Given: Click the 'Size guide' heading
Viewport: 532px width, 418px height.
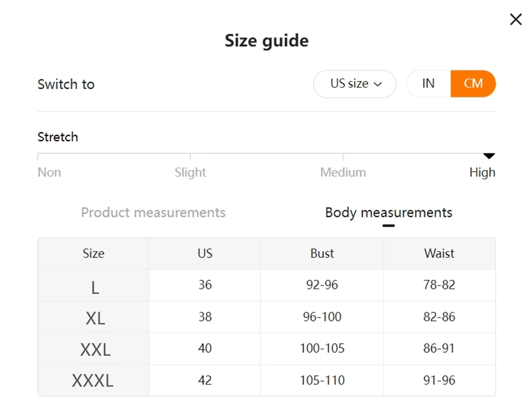Looking at the screenshot, I should pyautogui.click(x=266, y=41).
